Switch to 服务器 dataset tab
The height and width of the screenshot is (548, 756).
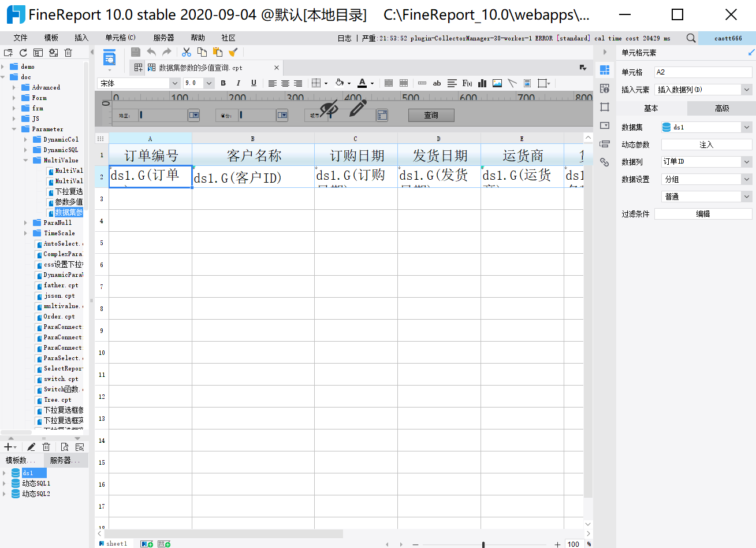(x=67, y=460)
